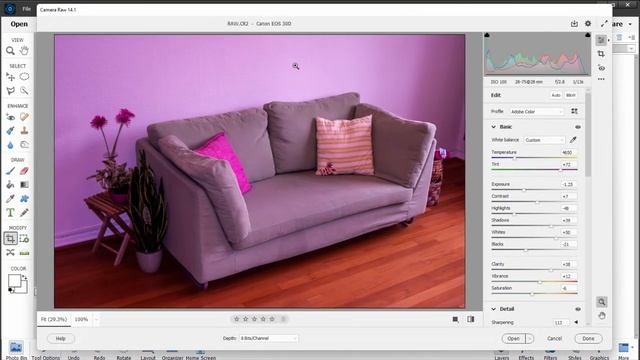Open the File menu
The height and width of the screenshot is (360, 640).
click(x=27, y=9)
